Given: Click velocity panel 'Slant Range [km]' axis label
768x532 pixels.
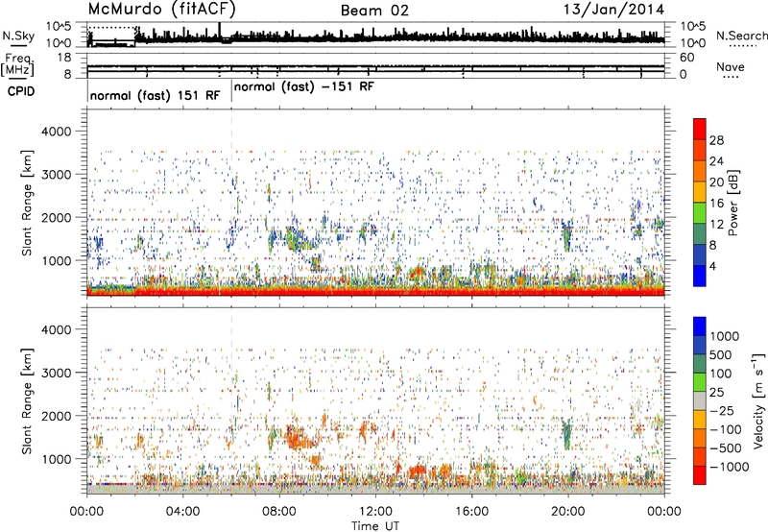Looking at the screenshot, I should [28, 401].
